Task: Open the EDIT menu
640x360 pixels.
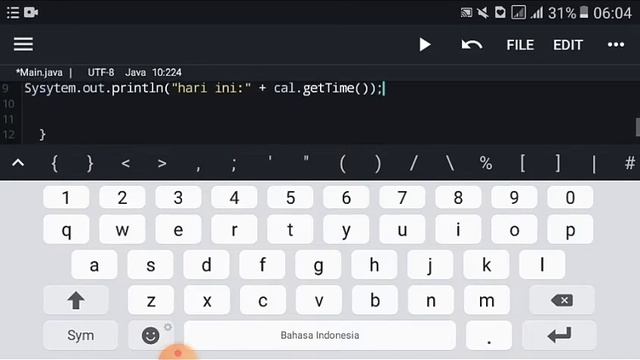Action: click(568, 45)
